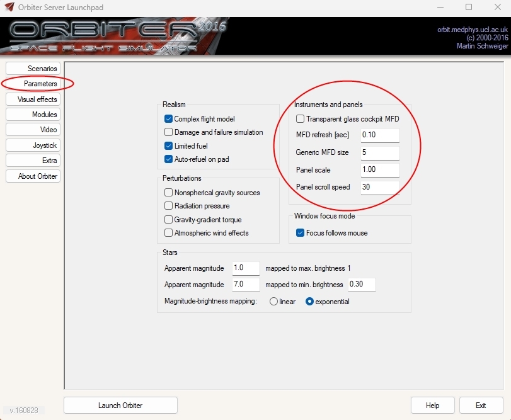The image size is (511, 420).
Task: Click the Window focus mode label
Action: (324, 216)
